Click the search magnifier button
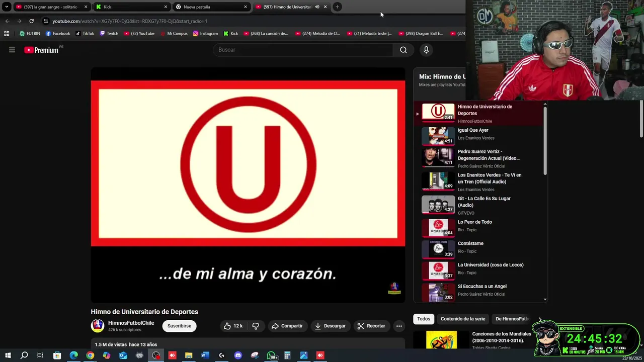Screen dimensions: 644x362 (404, 50)
